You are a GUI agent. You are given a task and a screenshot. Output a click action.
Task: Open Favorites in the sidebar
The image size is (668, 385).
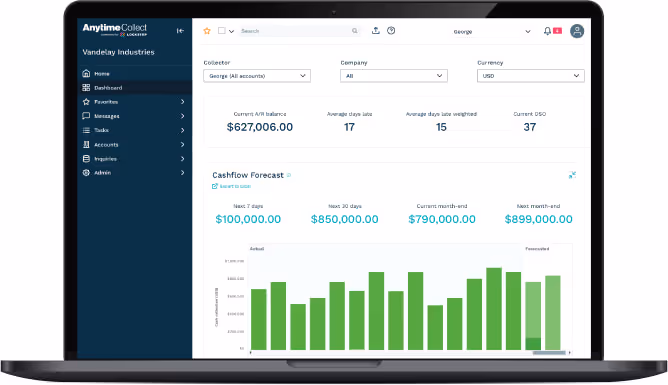pos(134,102)
